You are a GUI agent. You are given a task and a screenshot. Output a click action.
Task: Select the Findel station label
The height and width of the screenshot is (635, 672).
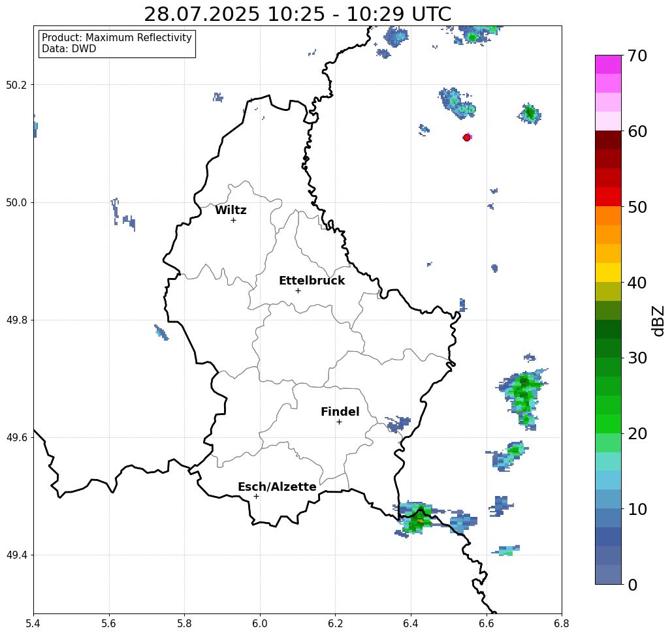[340, 412]
